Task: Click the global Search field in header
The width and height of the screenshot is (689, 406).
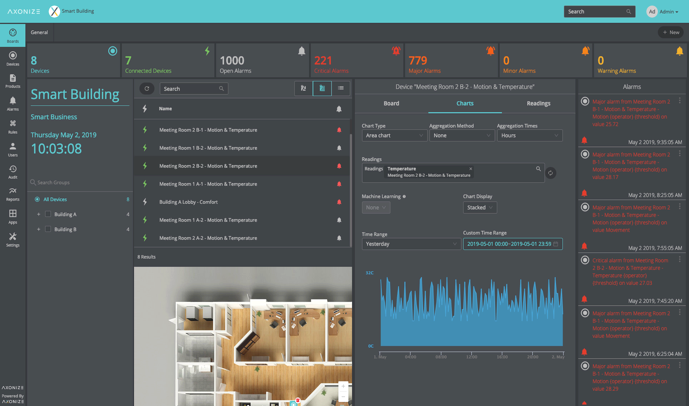Action: tap(599, 12)
